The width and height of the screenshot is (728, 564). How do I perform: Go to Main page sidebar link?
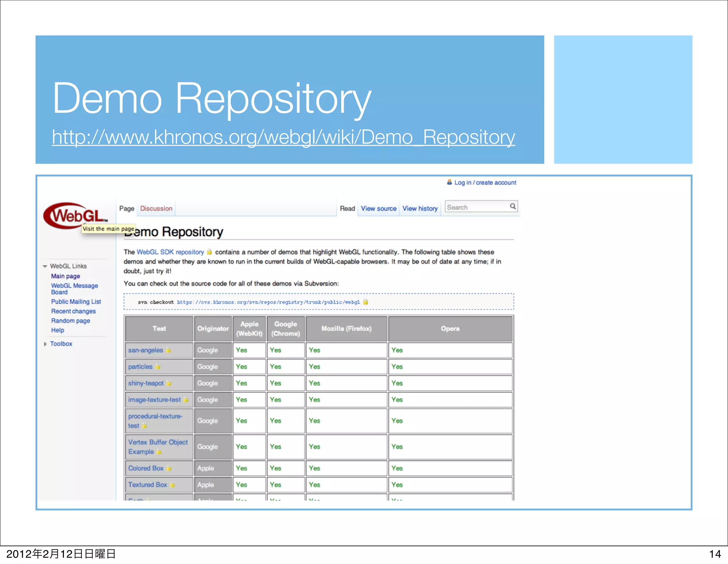pyautogui.click(x=65, y=276)
